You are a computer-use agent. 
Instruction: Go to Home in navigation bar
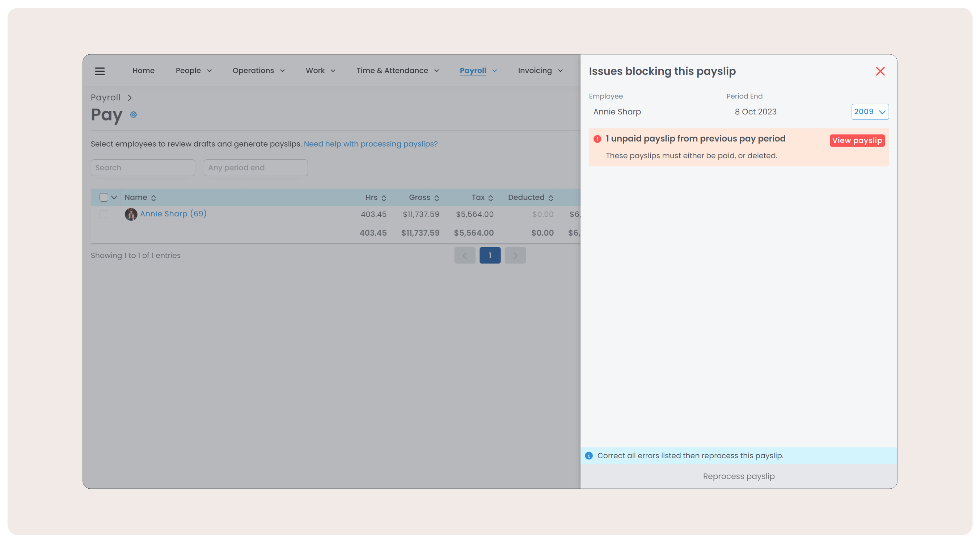pos(143,71)
